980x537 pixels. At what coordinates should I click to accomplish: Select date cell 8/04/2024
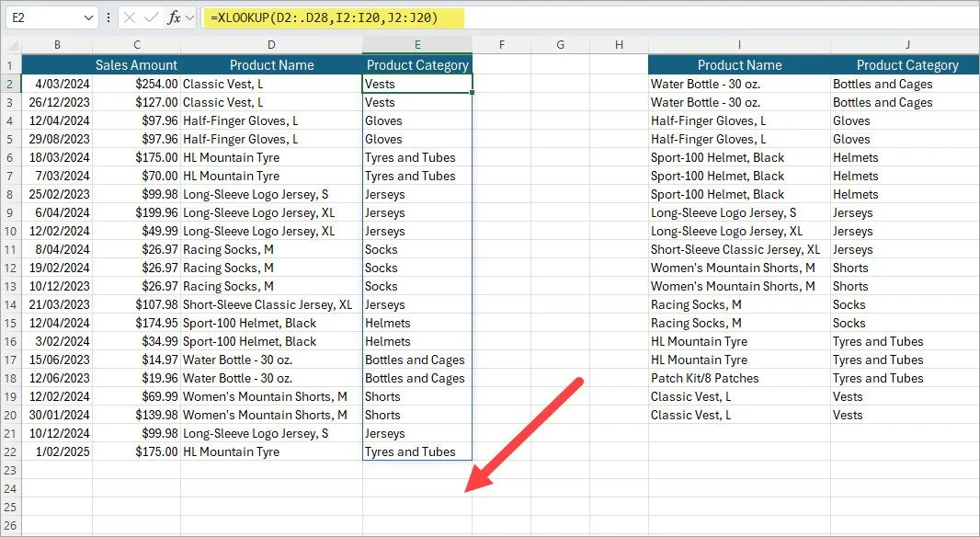point(57,249)
